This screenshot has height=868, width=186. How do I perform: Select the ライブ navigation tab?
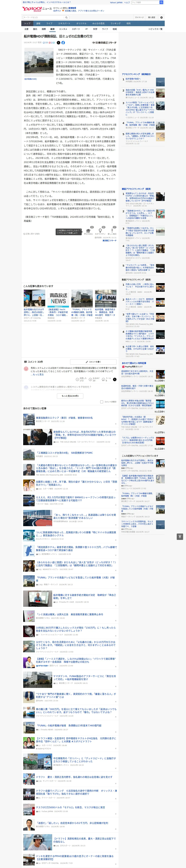(x=49, y=24)
